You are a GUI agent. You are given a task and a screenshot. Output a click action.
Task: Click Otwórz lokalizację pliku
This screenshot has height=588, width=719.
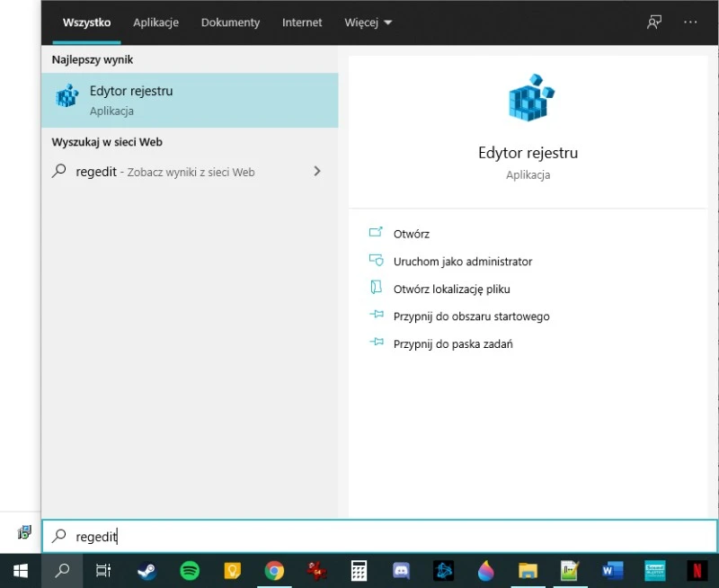click(451, 290)
